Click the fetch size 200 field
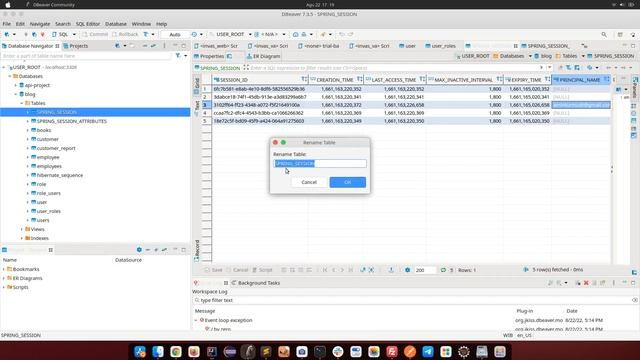Screen dimensions: 640x360 click(424, 270)
